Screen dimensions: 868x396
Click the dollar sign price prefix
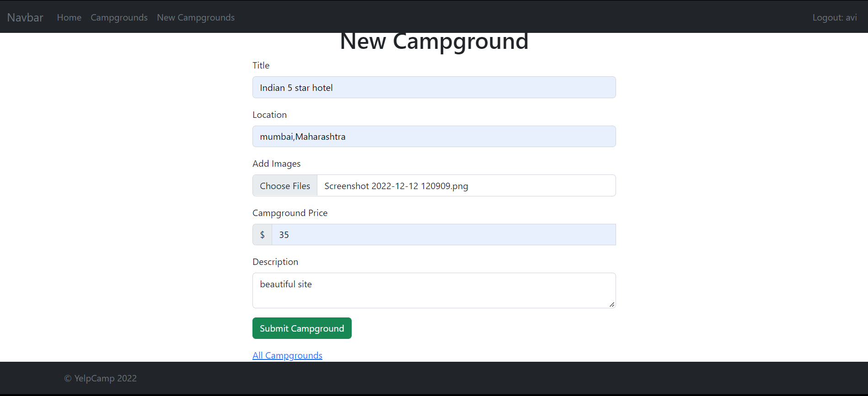[x=262, y=234]
